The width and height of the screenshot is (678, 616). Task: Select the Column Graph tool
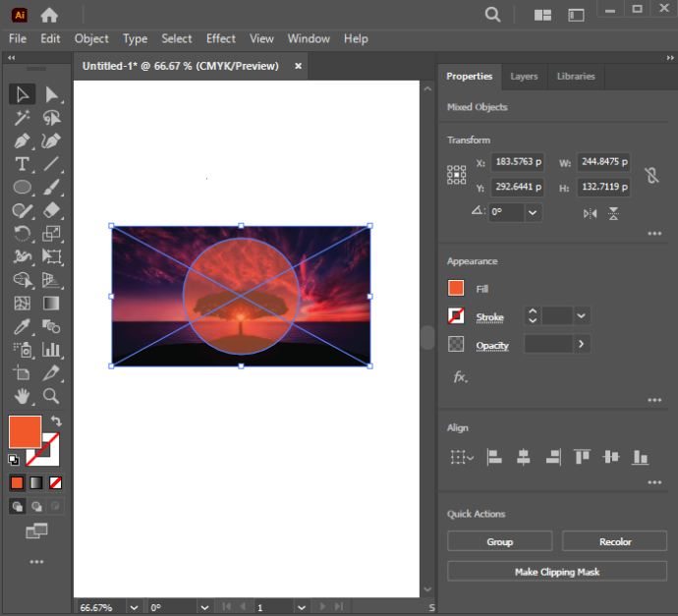pos(51,350)
